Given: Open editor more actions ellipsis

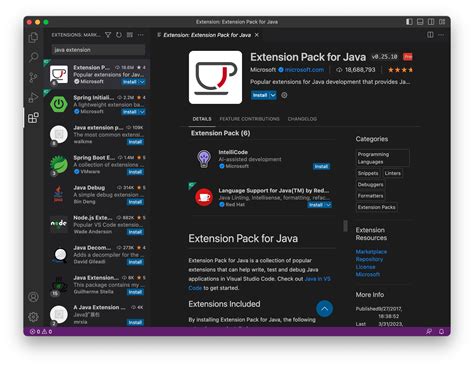Looking at the screenshot, I should (x=441, y=35).
